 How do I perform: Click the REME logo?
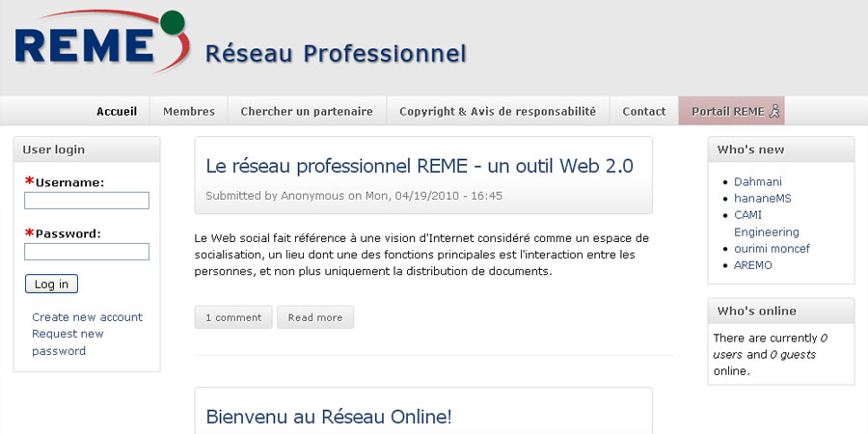102,41
